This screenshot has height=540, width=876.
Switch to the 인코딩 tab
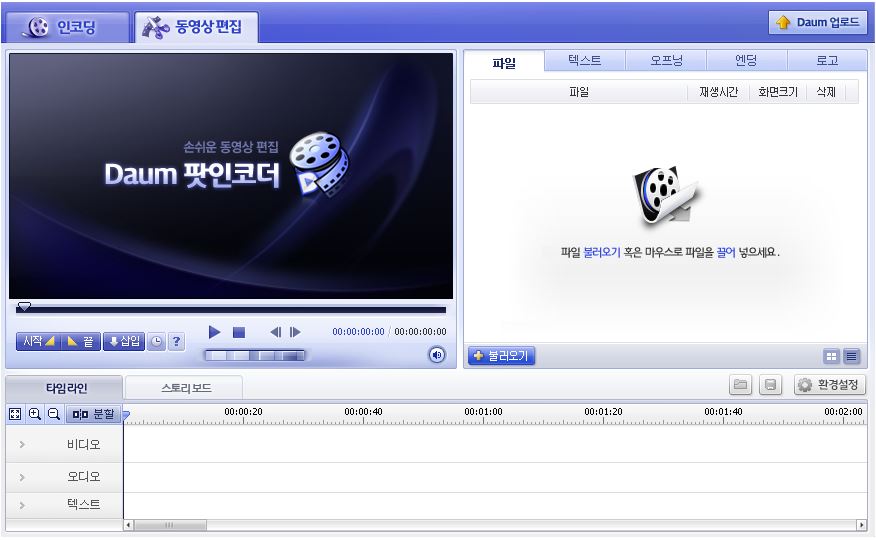point(68,27)
